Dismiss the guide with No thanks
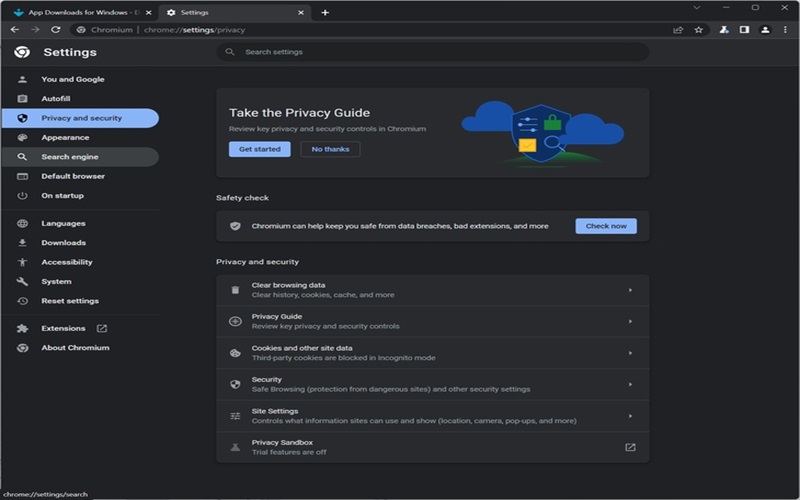The image size is (800, 500). coord(330,149)
